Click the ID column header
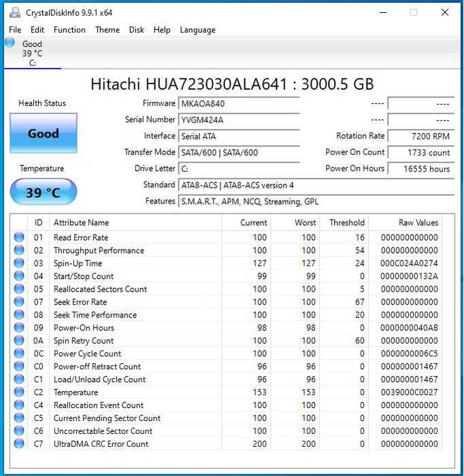The image size is (464, 476). [38, 222]
